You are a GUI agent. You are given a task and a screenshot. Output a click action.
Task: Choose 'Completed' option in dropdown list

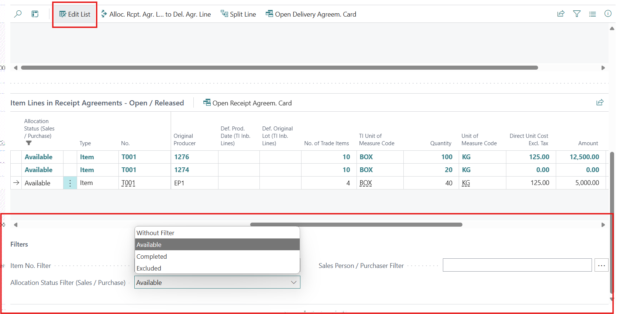click(x=217, y=257)
